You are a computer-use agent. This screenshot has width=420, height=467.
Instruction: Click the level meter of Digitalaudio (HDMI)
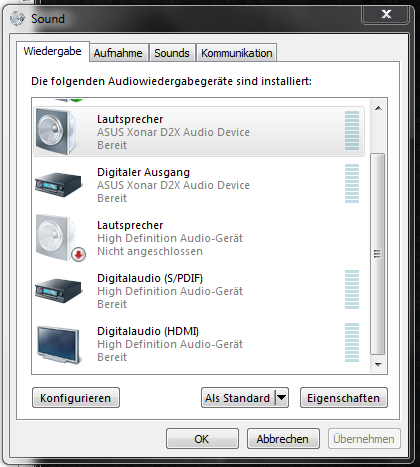tap(352, 343)
